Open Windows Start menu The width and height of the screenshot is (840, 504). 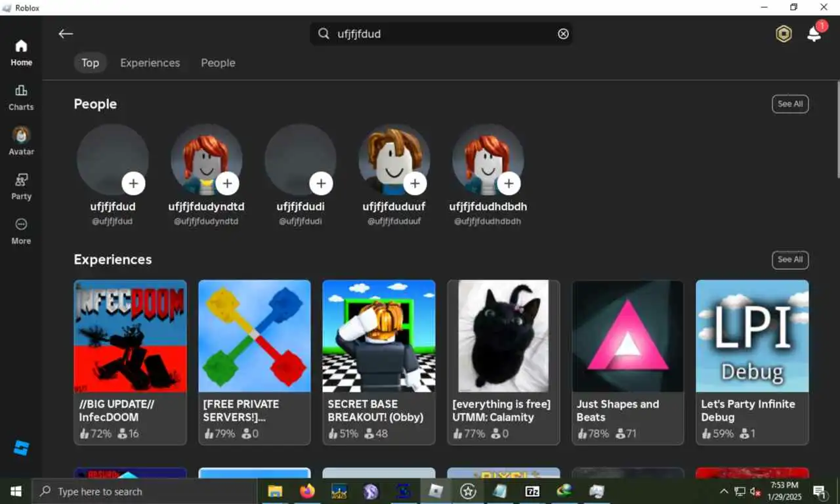[x=16, y=492]
